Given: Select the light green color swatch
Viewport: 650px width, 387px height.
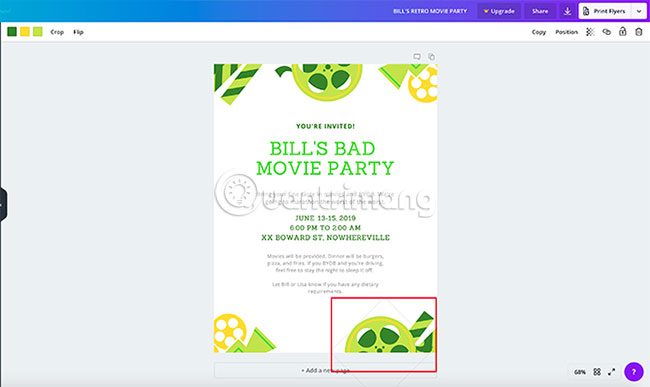Looking at the screenshot, I should coord(38,31).
